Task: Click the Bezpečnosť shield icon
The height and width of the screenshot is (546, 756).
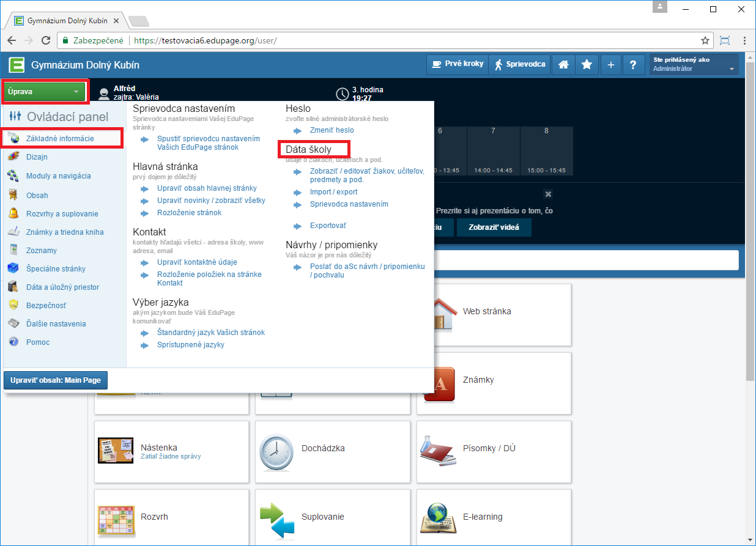Action: point(13,306)
